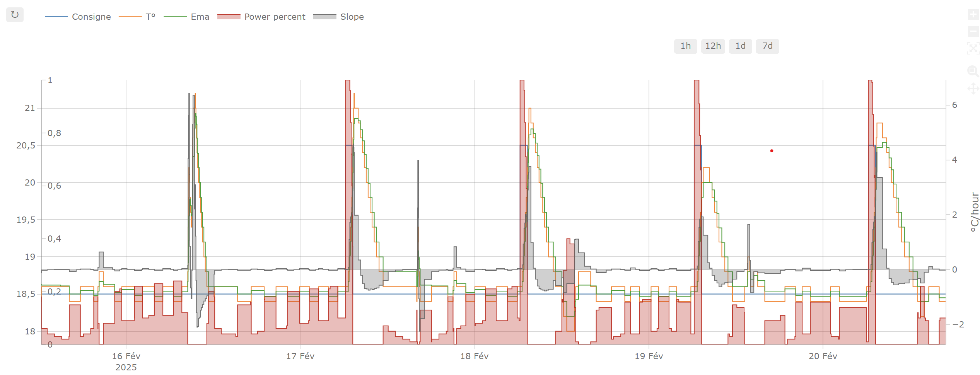Click the zoom out minus icon
The image size is (980, 375).
(973, 31)
